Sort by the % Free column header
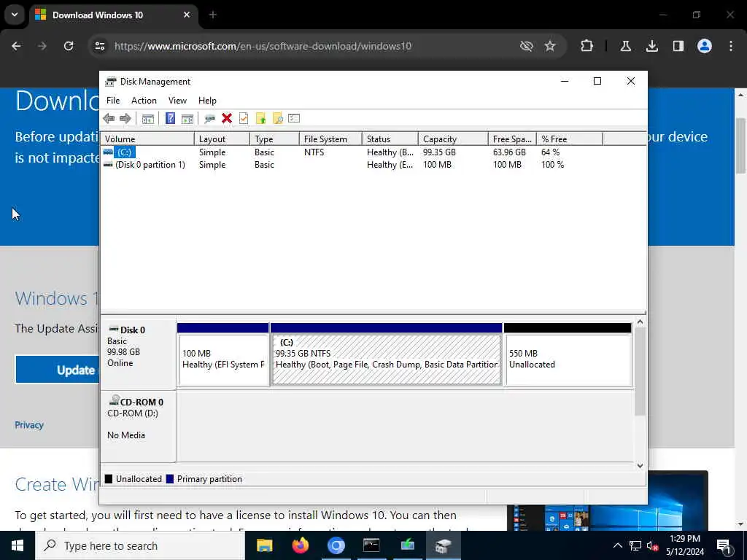The image size is (747, 560). (569, 139)
